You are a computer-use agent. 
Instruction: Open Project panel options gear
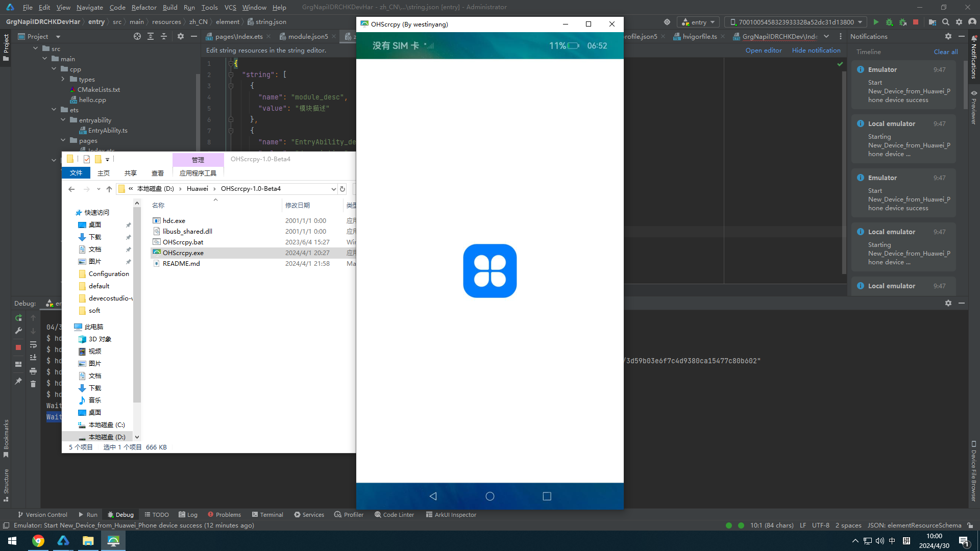point(181,36)
